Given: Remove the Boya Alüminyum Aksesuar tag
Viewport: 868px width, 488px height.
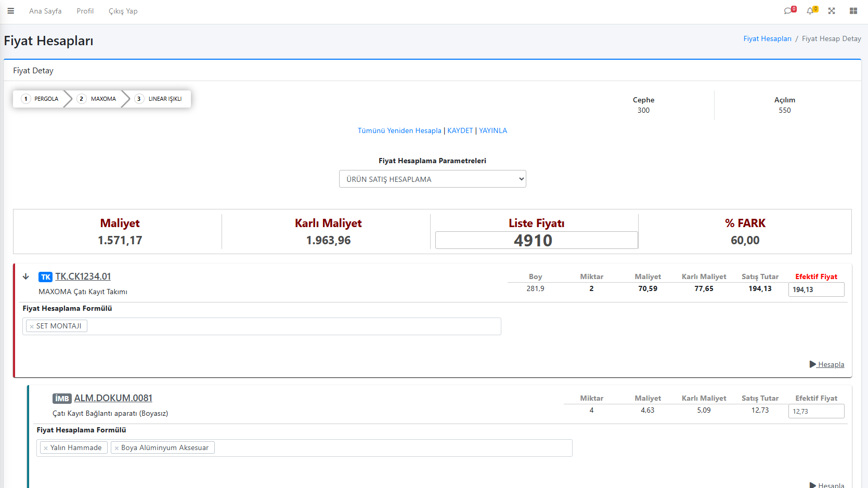Looking at the screenshot, I should [116, 448].
